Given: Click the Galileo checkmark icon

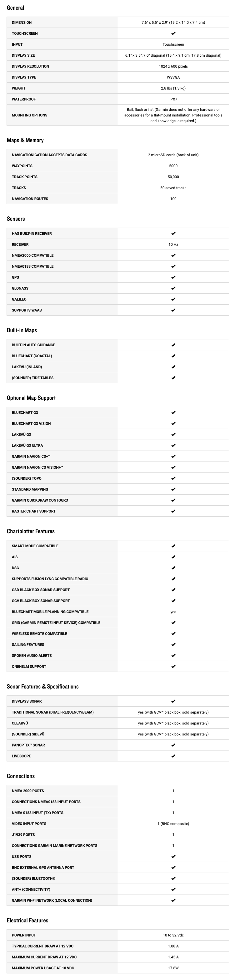Looking at the screenshot, I should pyautogui.click(x=173, y=299).
